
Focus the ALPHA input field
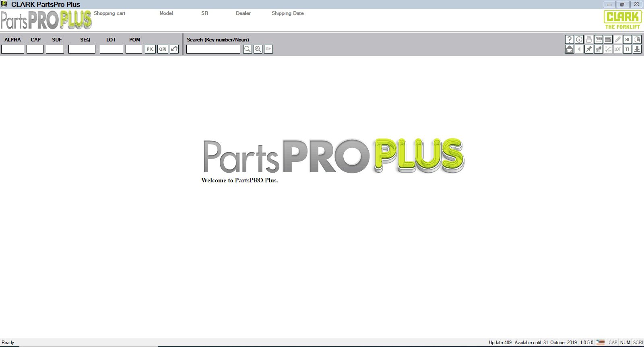pyautogui.click(x=13, y=49)
